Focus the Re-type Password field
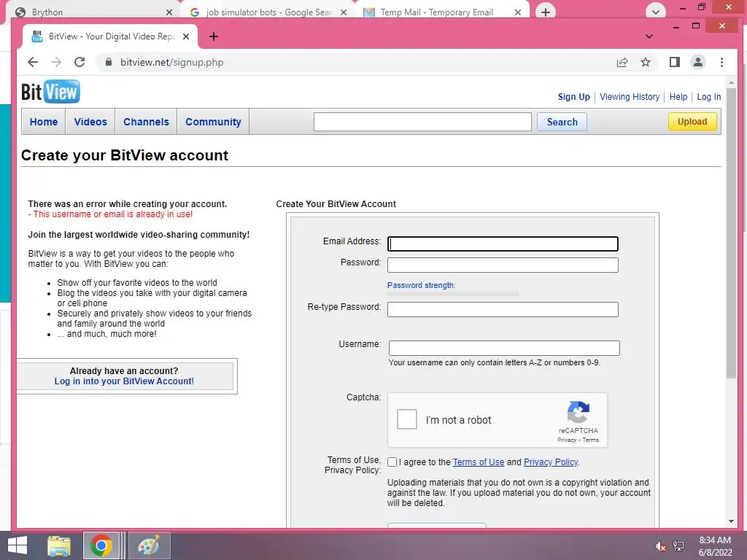This screenshot has width=747, height=560. click(x=503, y=309)
